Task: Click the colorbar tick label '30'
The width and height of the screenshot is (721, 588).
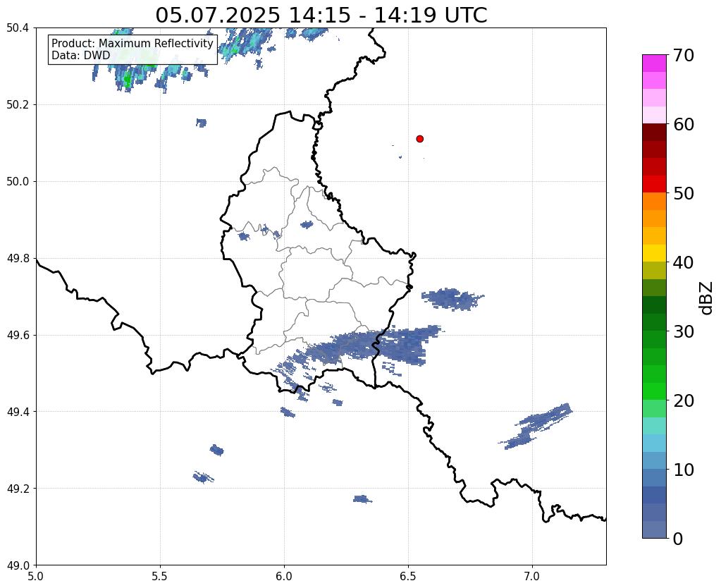Action: point(684,331)
